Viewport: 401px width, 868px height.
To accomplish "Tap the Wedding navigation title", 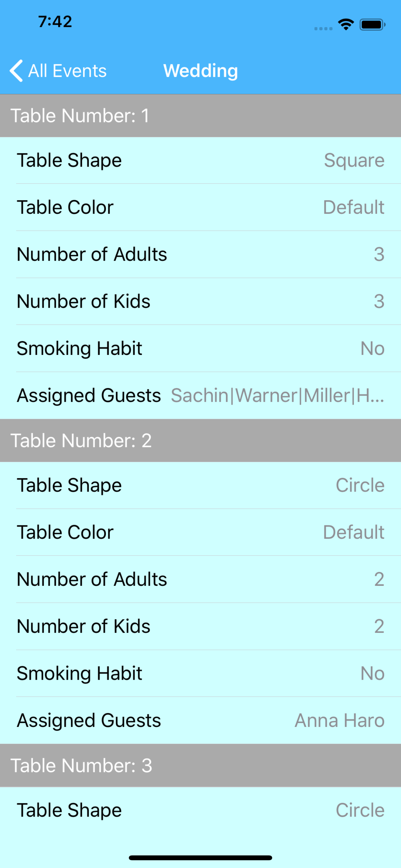I will pyautogui.click(x=200, y=71).
